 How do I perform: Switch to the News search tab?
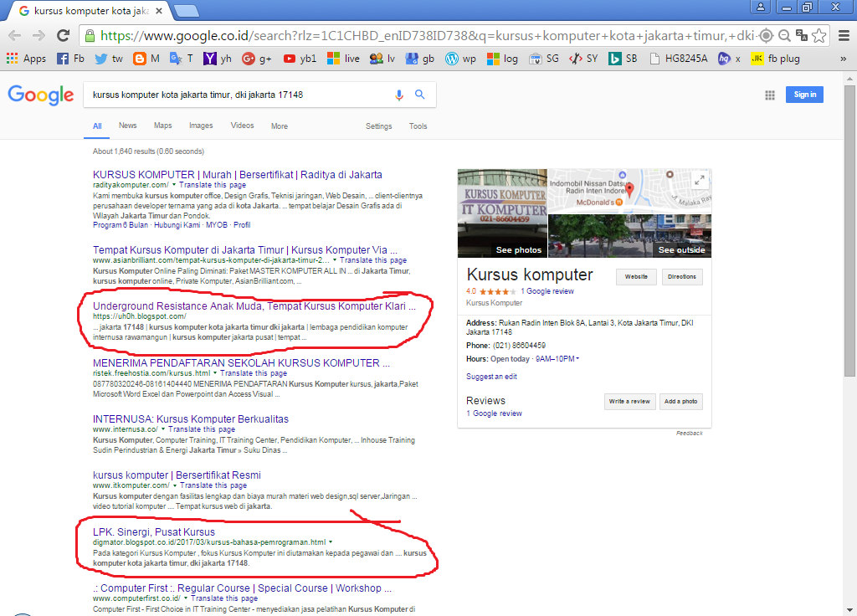click(x=127, y=126)
